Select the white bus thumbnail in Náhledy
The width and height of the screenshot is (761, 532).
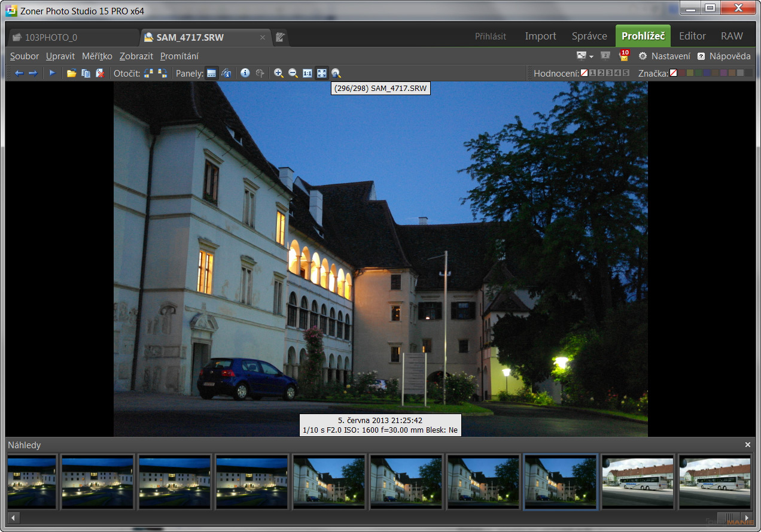click(x=638, y=482)
